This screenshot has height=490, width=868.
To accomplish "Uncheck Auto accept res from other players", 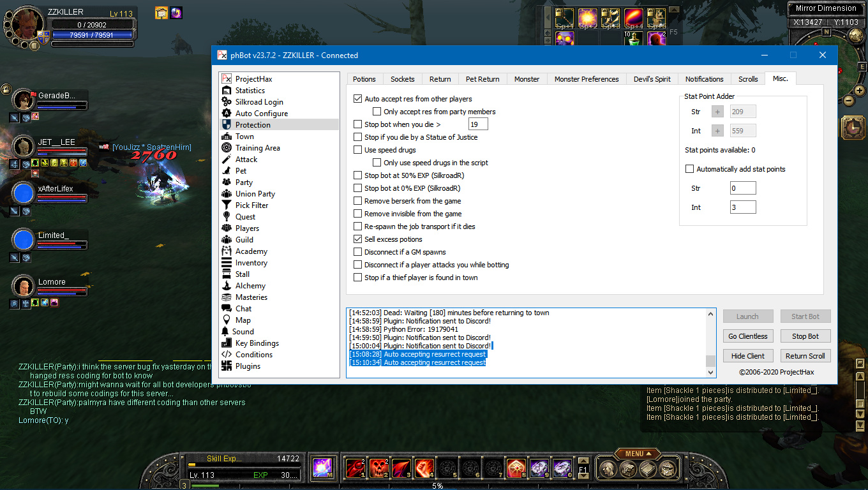I will pos(358,99).
